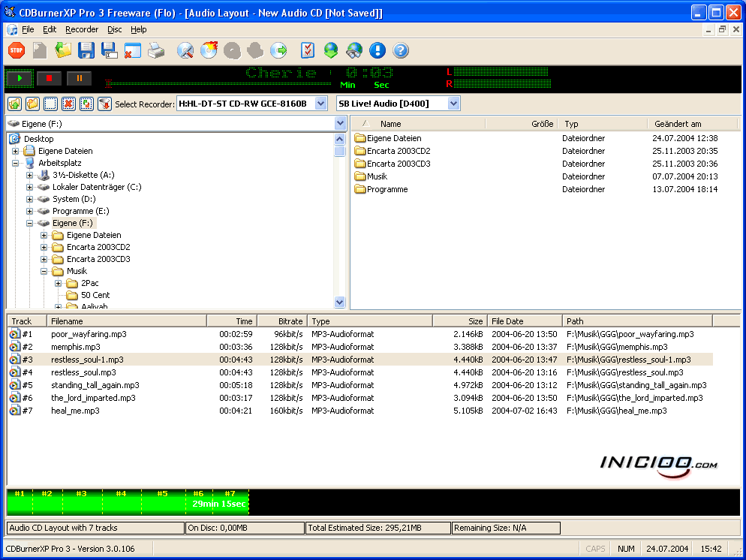This screenshot has width=746, height=560.
Task: Click the #3 segment in the disc timeline
Action: [82, 502]
